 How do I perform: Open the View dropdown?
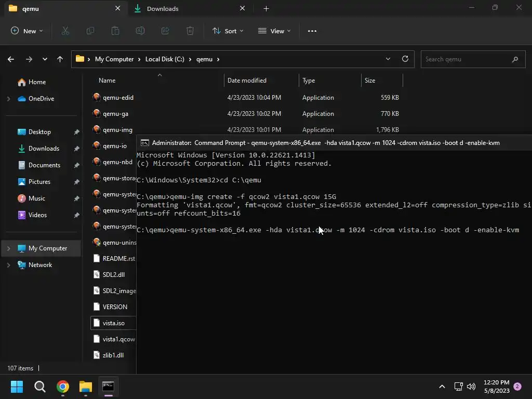click(274, 31)
